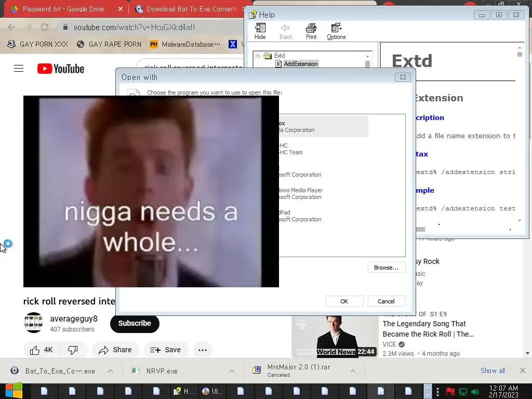Close the downloads bar
This screenshot has width=532, height=399.
[523, 370]
